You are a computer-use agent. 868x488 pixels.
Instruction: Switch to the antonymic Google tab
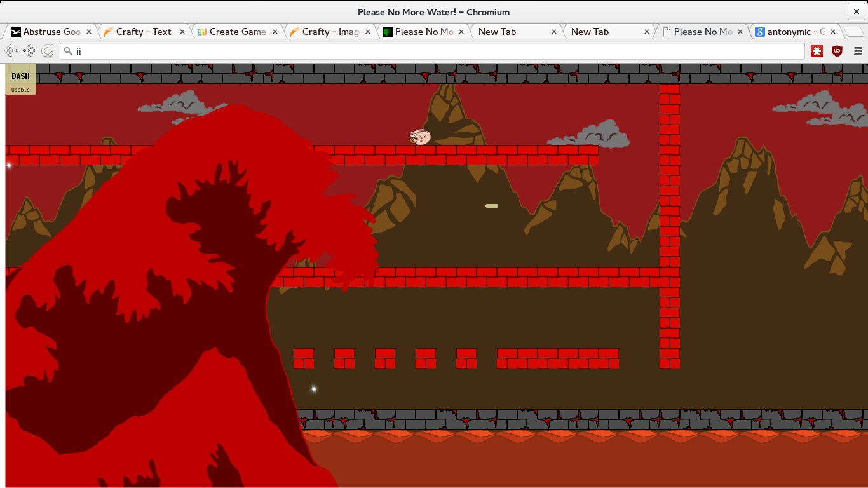(796, 31)
